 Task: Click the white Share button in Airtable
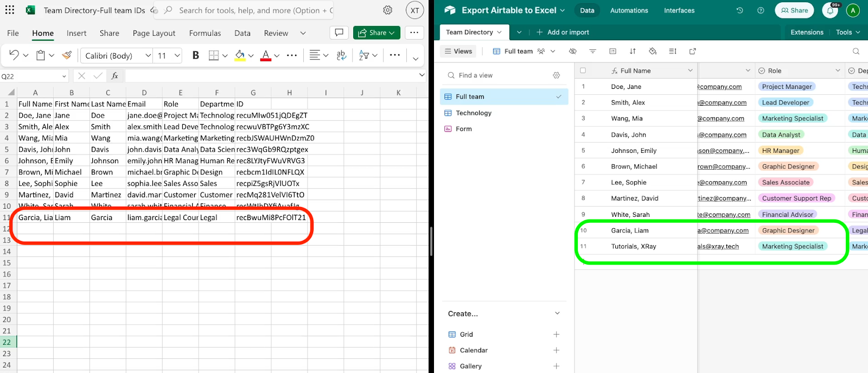click(x=794, y=10)
